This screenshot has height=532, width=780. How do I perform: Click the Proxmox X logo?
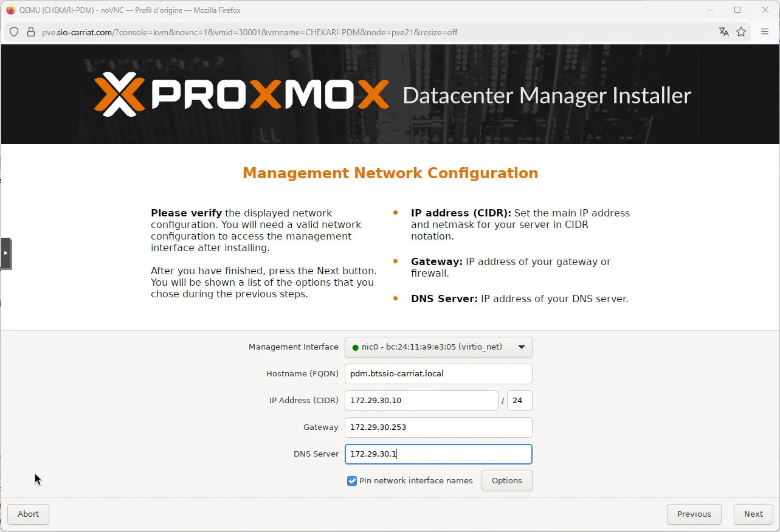pyautogui.click(x=119, y=94)
